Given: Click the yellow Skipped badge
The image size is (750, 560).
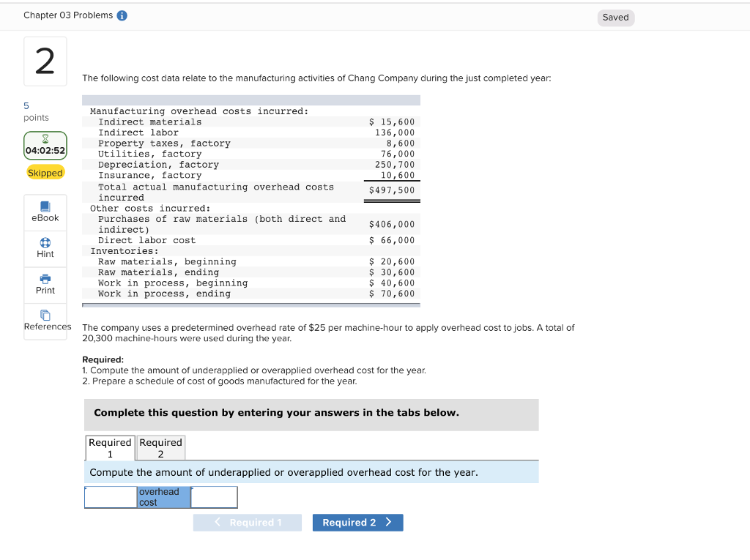Looking at the screenshot, I should coord(45,172).
